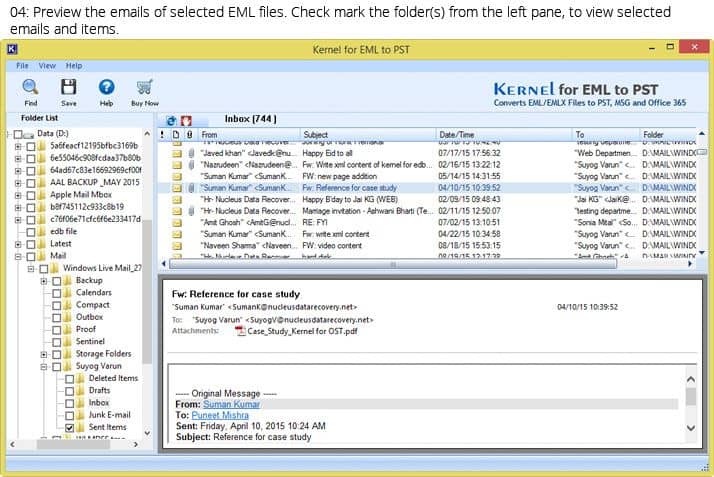Viewport: 714px width, 477px height.
Task: Check the Inbox folder checkbox
Action: click(x=69, y=403)
